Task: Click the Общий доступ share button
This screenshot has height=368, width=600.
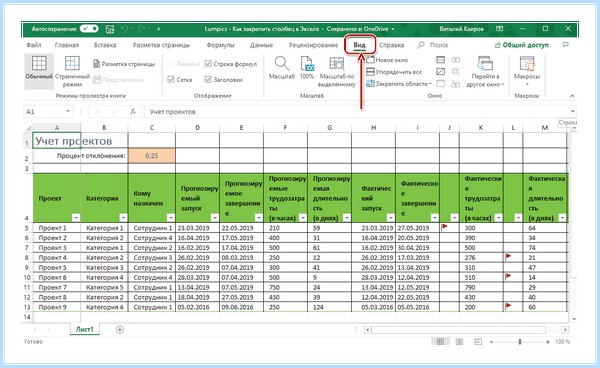Action: click(522, 45)
